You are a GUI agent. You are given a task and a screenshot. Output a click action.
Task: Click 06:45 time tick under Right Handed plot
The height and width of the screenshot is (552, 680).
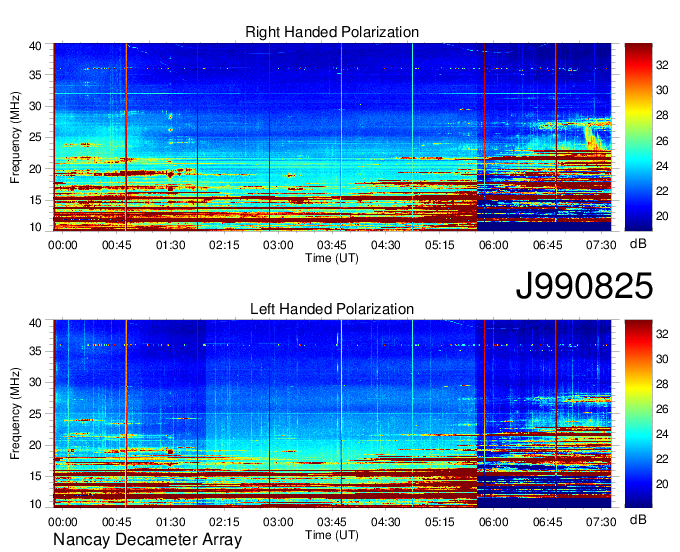coord(547,245)
